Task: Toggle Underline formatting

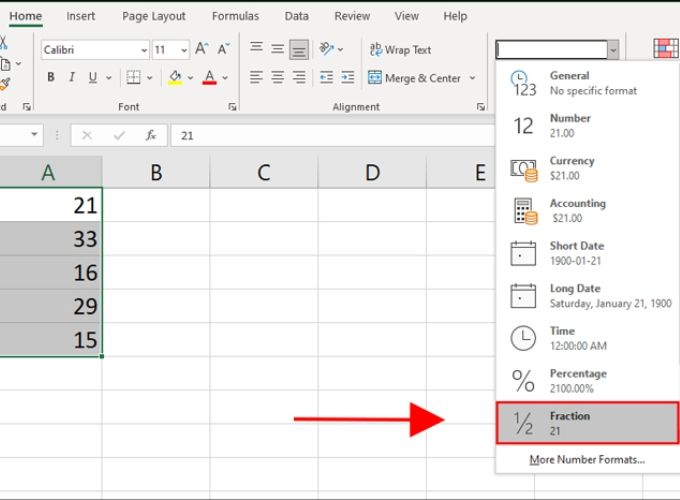Action: point(92,78)
